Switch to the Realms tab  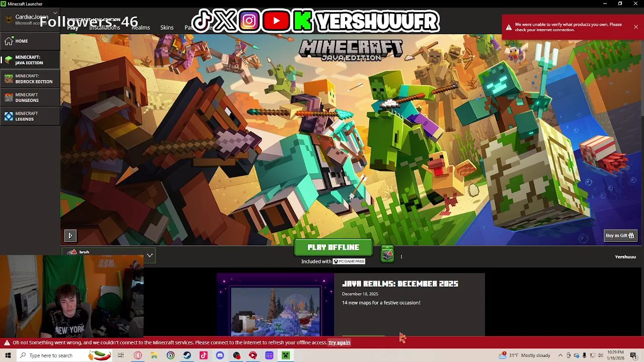140,28
